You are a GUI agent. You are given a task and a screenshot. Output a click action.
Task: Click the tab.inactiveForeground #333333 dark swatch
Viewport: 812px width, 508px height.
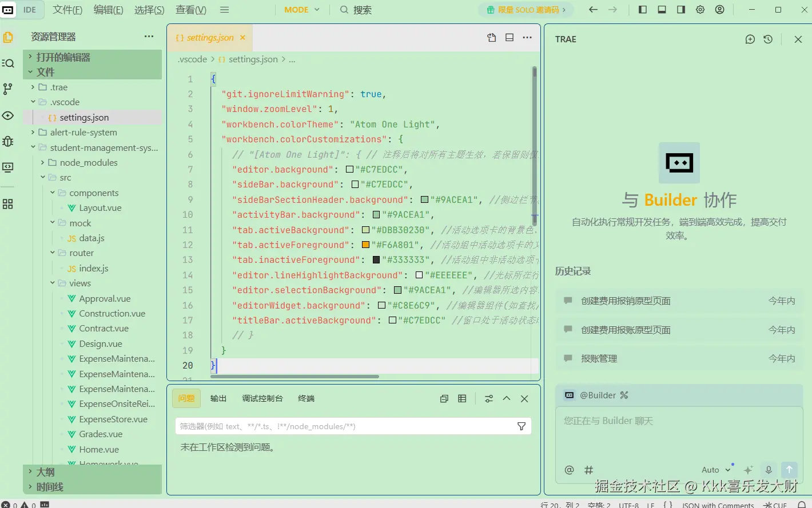click(376, 260)
